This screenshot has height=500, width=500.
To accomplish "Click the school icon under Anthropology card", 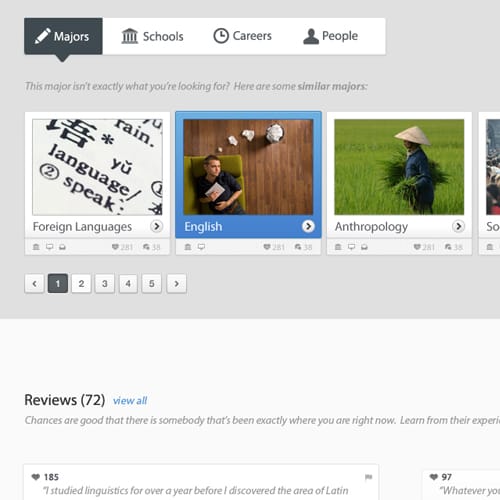I will tap(338, 247).
